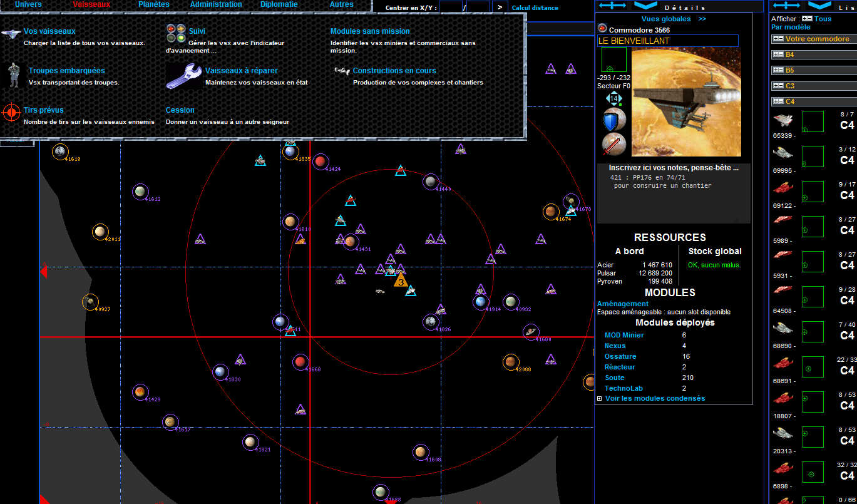Toggle the B4 group plus/minus control
The width and height of the screenshot is (857, 504).
click(x=778, y=54)
